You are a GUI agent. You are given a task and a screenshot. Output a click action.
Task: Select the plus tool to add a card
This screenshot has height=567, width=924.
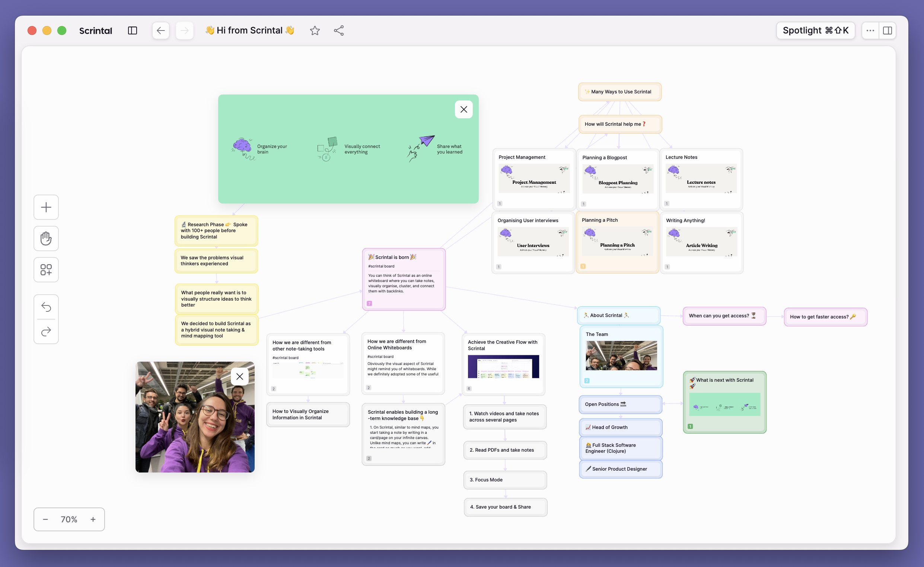coord(46,207)
